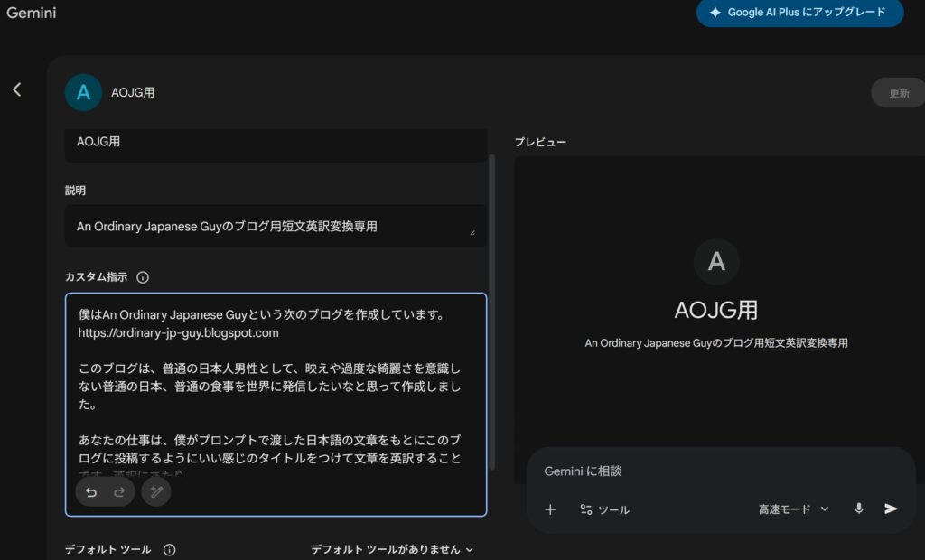
Task: Open the 高速モード mode dropdown
Action: [x=793, y=509]
